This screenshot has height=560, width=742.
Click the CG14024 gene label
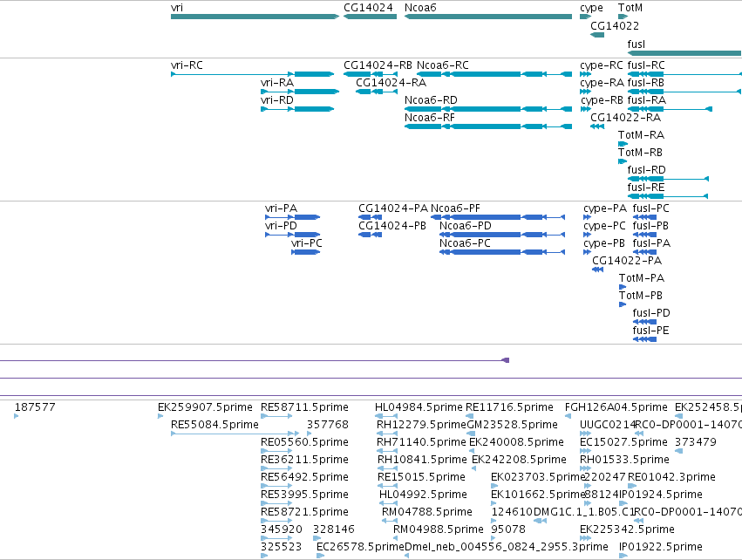(368, 8)
